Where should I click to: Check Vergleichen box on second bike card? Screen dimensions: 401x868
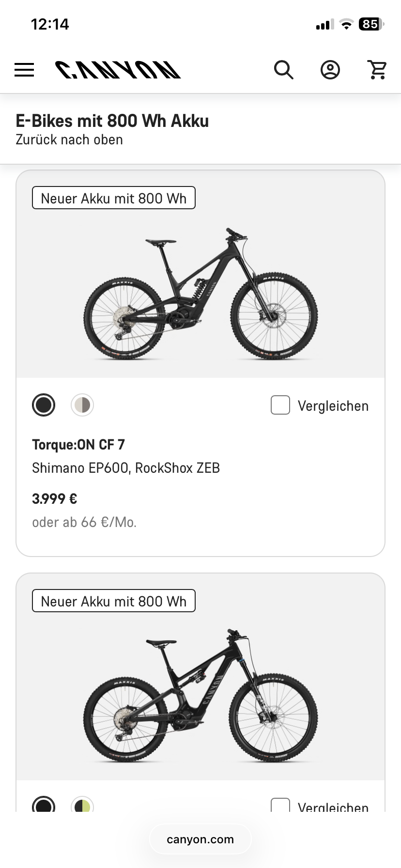click(x=280, y=805)
